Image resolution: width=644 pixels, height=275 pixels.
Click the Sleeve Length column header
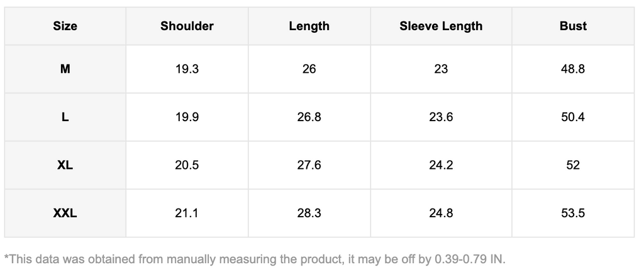point(441,26)
